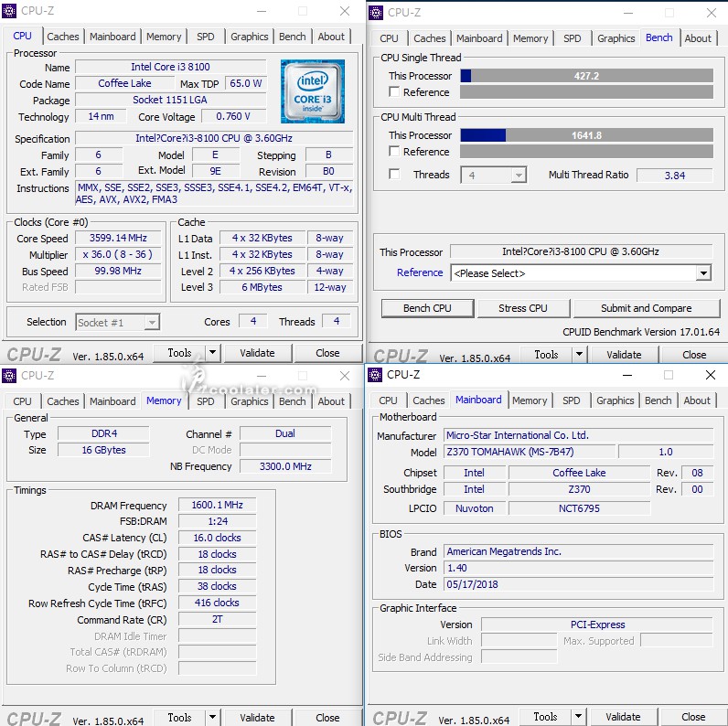Image resolution: width=728 pixels, height=726 pixels.
Task: Click the Level 3 cache value 6 MBytes
Action: pyautogui.click(x=262, y=287)
